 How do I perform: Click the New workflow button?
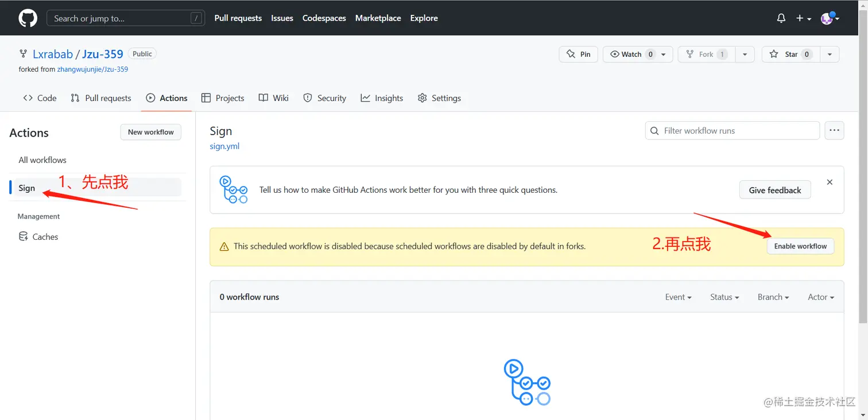[x=151, y=132]
